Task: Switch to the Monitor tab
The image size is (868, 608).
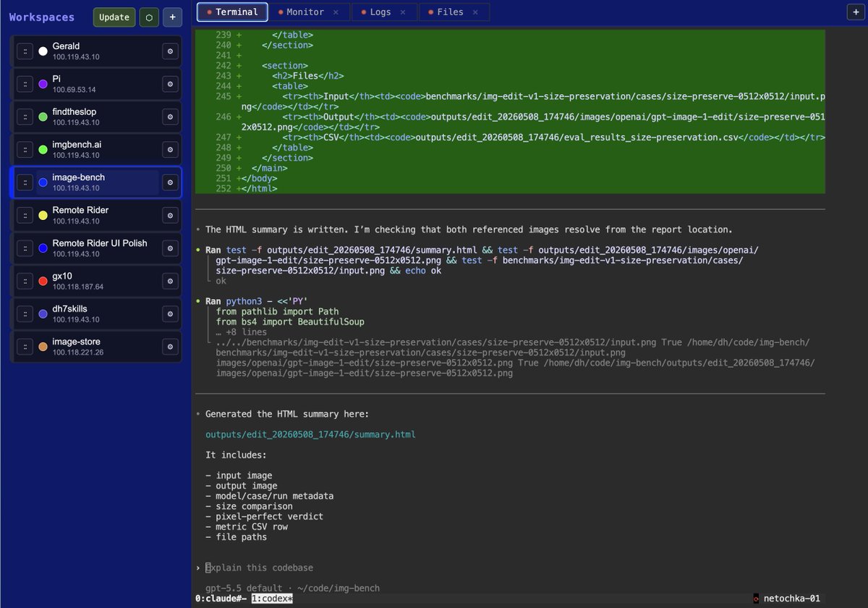Action: click(x=310, y=12)
